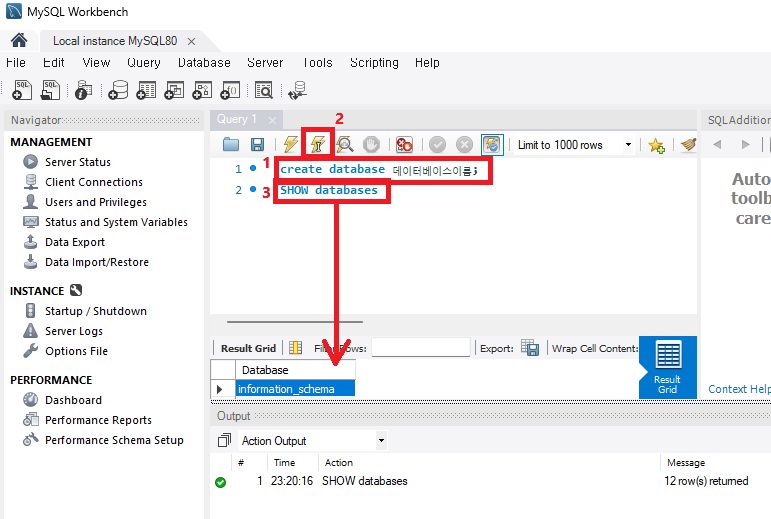Open Server Status
This screenshot has width=771, height=519.
pyautogui.click(x=78, y=162)
